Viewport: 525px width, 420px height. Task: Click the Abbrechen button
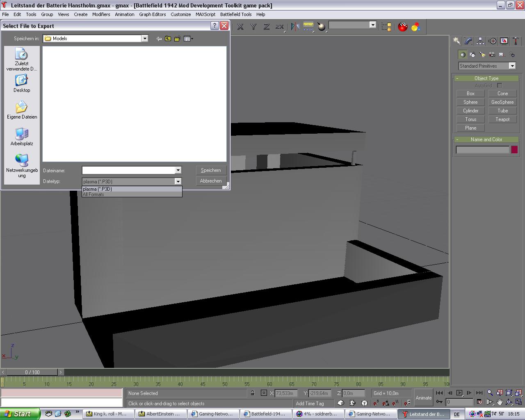[x=211, y=181]
